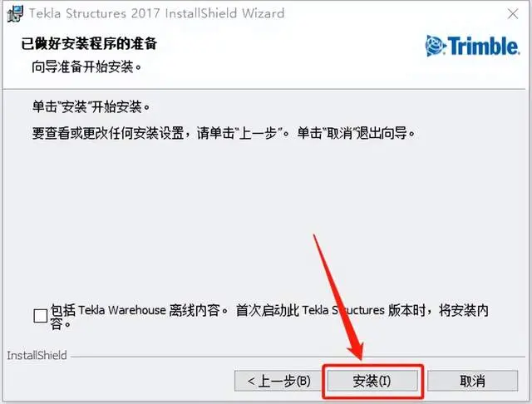Click the Trimble wordmark logo text
532x404 pixels.
tap(483, 46)
